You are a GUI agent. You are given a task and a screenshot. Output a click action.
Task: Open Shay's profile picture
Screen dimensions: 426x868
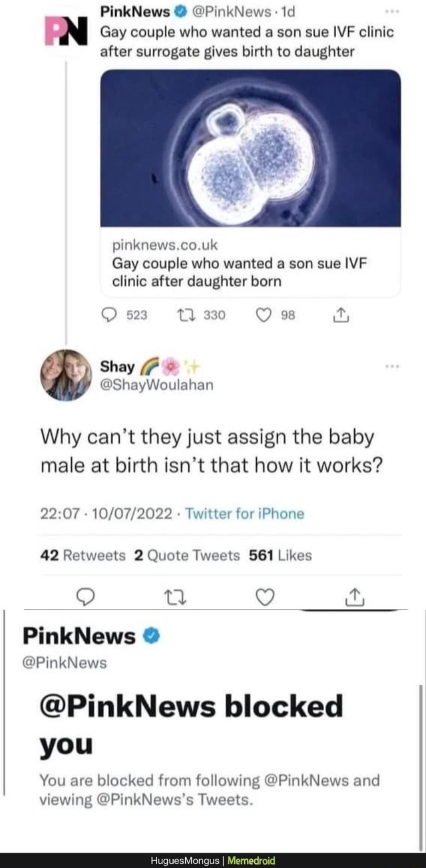pyautogui.click(x=66, y=375)
